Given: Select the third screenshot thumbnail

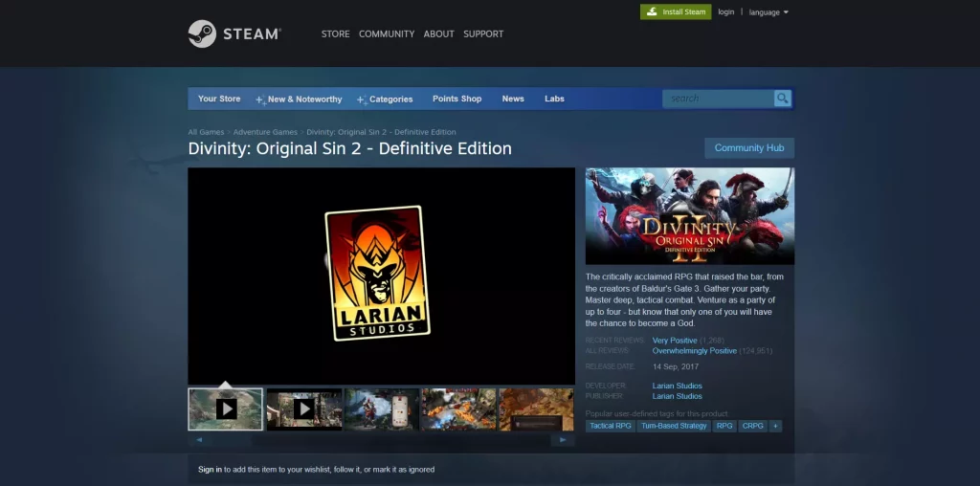Looking at the screenshot, I should (382, 409).
